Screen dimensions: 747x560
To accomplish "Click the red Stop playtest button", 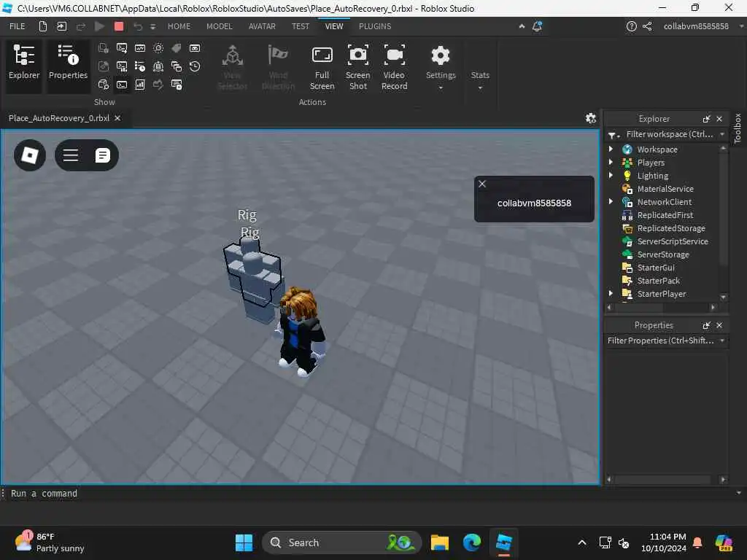I will point(119,26).
